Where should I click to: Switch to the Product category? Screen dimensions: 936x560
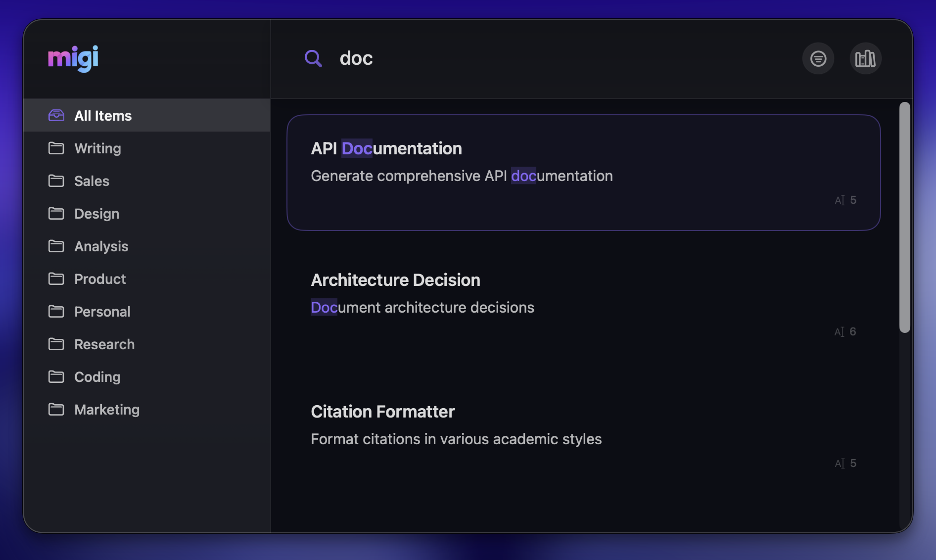coord(99,279)
